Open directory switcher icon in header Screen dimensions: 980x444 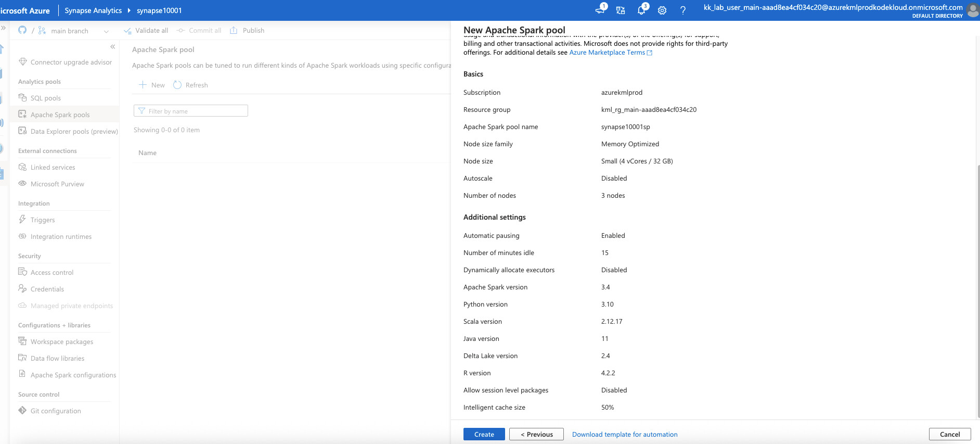621,10
